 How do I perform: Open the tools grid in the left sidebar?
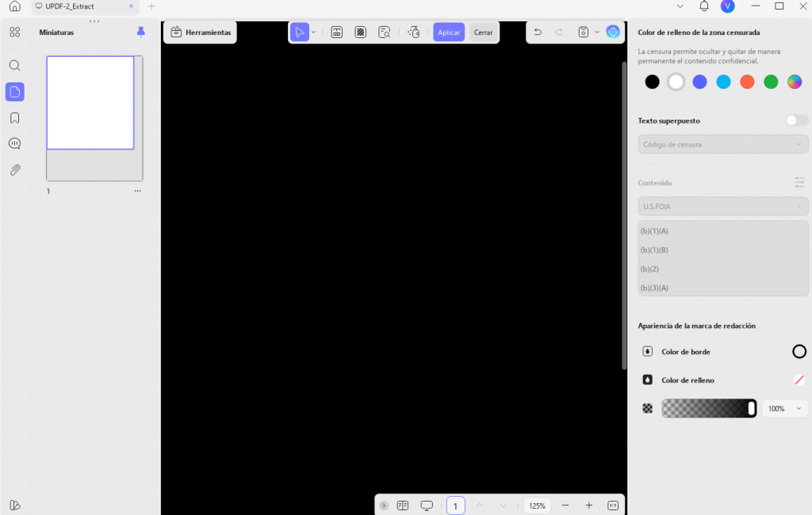click(14, 32)
